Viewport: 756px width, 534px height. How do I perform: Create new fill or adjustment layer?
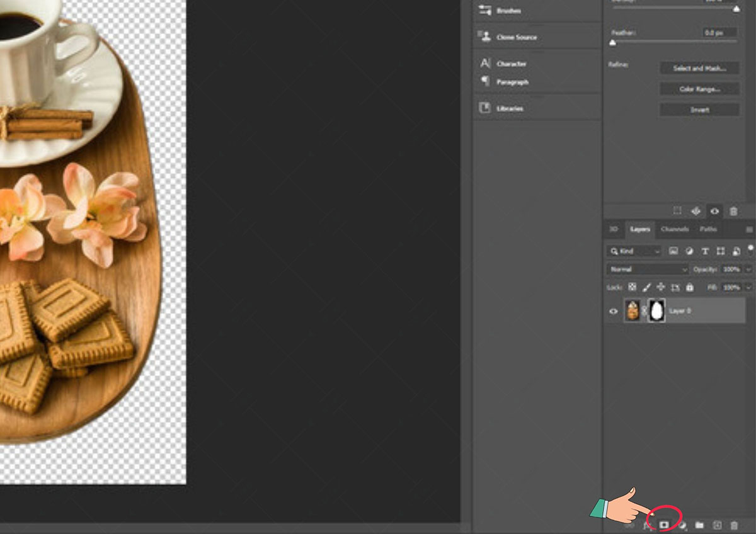coord(682,525)
